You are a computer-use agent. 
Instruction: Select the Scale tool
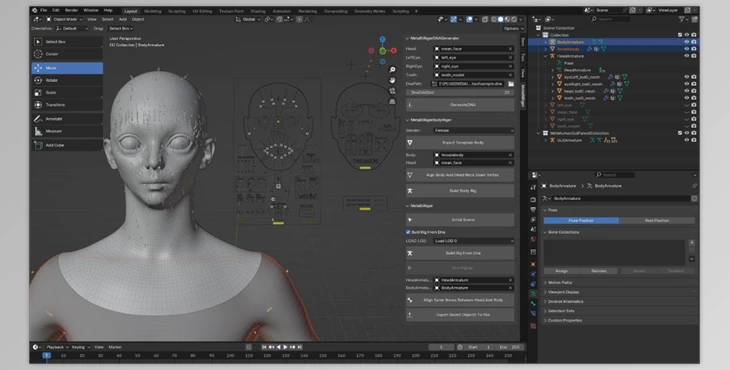[x=67, y=93]
